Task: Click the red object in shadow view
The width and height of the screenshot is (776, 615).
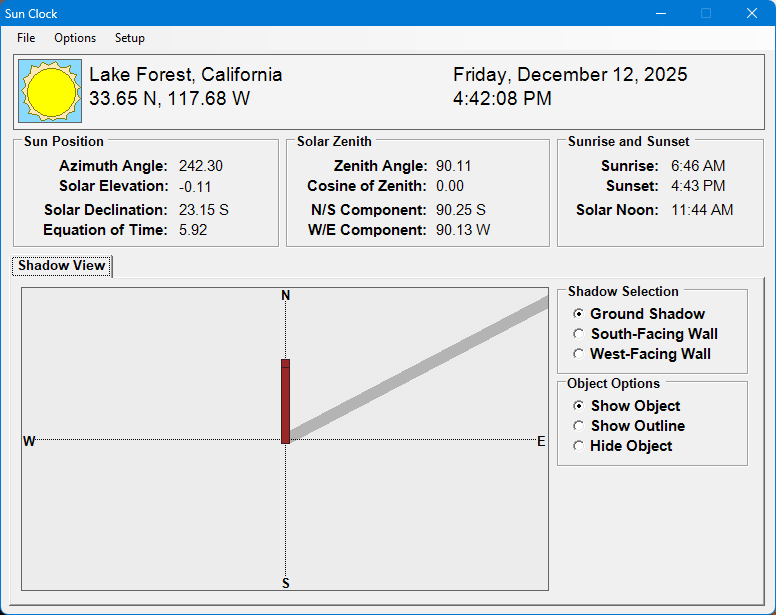Action: tap(285, 400)
